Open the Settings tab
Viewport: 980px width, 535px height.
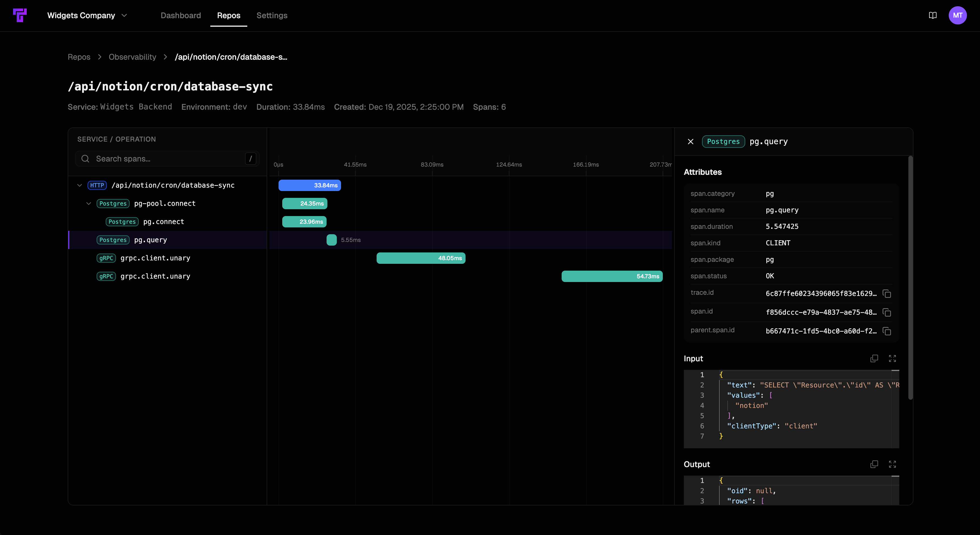(272, 16)
